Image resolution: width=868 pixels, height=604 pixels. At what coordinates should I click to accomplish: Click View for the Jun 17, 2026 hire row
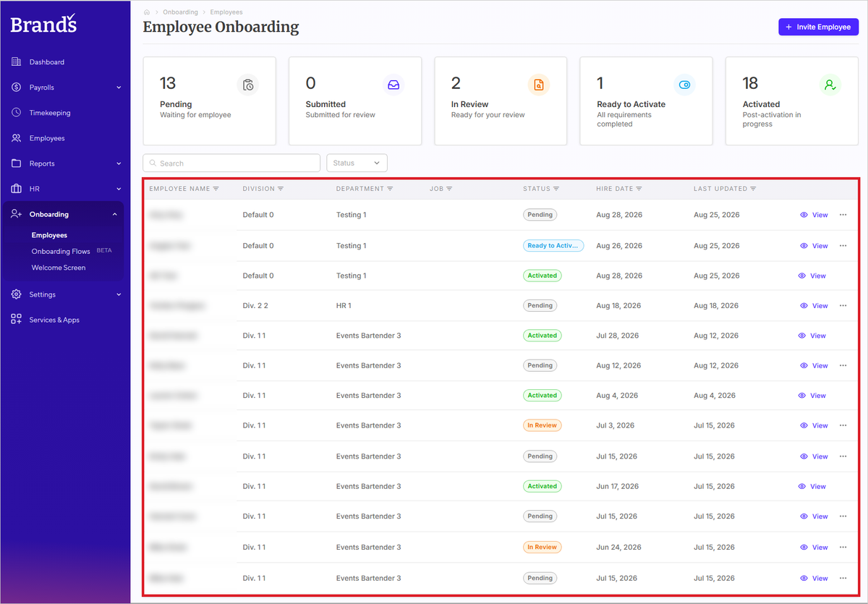pyautogui.click(x=812, y=487)
